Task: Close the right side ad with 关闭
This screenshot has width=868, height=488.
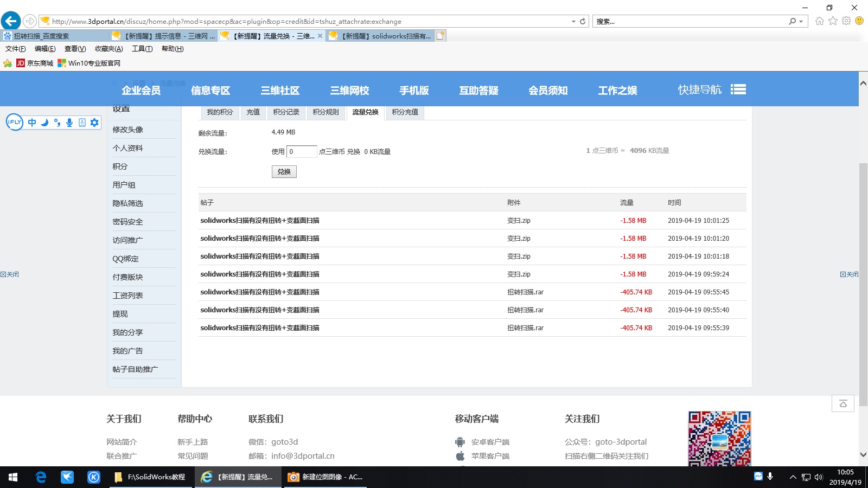Action: click(x=849, y=274)
